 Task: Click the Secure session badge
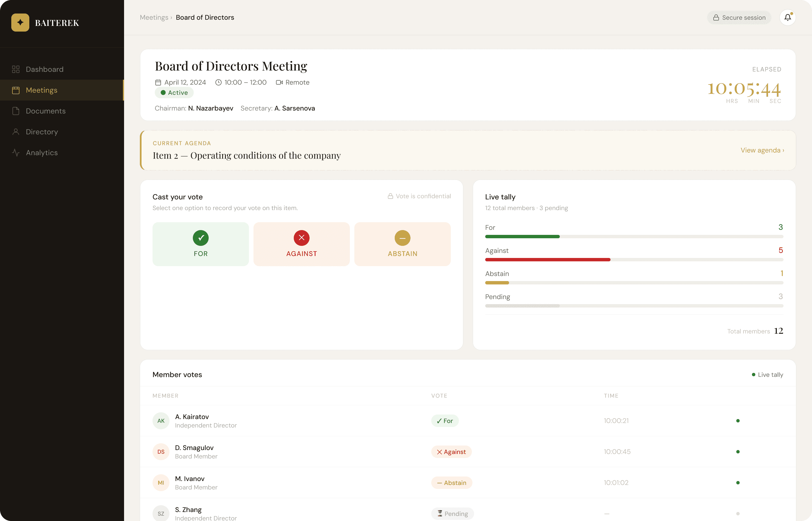pos(739,17)
